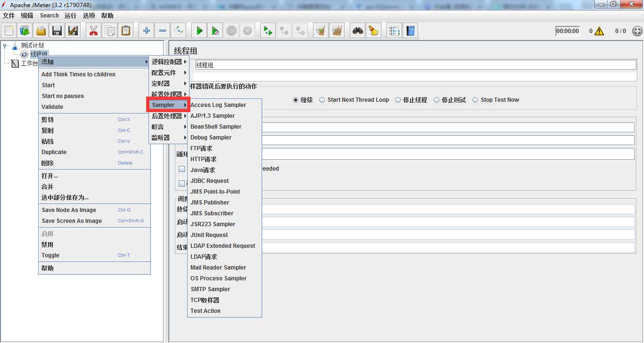Open the Templates toolbar icon
644x343 pixels.
coord(25,31)
